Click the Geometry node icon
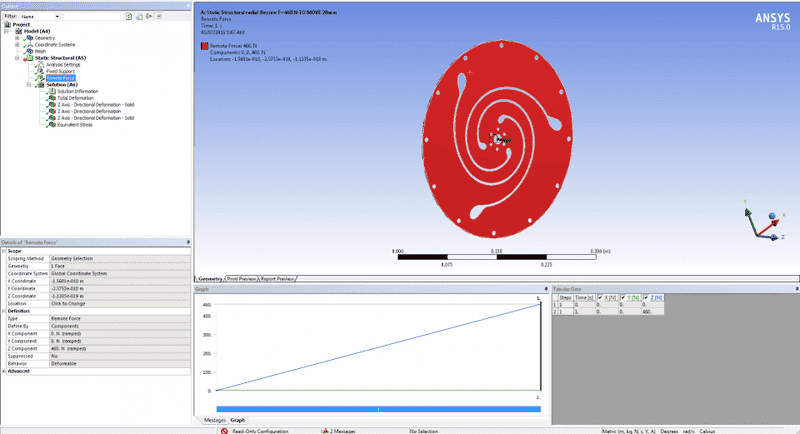 click(30, 38)
